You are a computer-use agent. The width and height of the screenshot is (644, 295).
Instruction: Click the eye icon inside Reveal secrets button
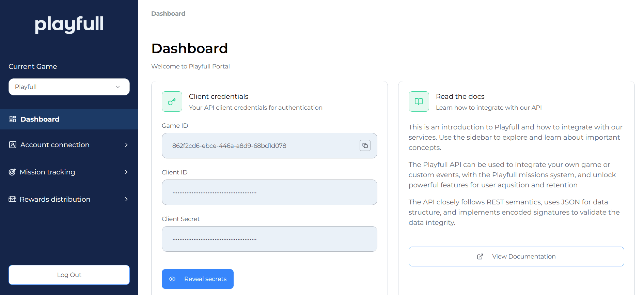[173, 279]
